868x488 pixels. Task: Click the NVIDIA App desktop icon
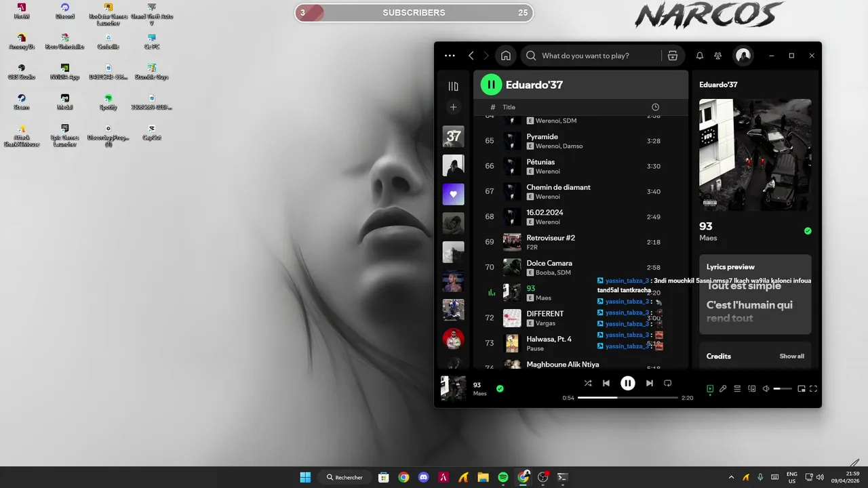coord(65,72)
